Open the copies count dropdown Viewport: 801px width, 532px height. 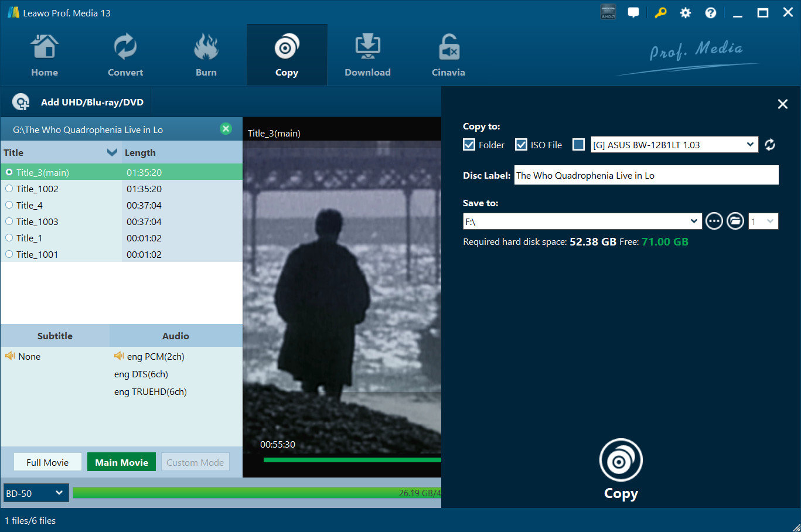[763, 221]
